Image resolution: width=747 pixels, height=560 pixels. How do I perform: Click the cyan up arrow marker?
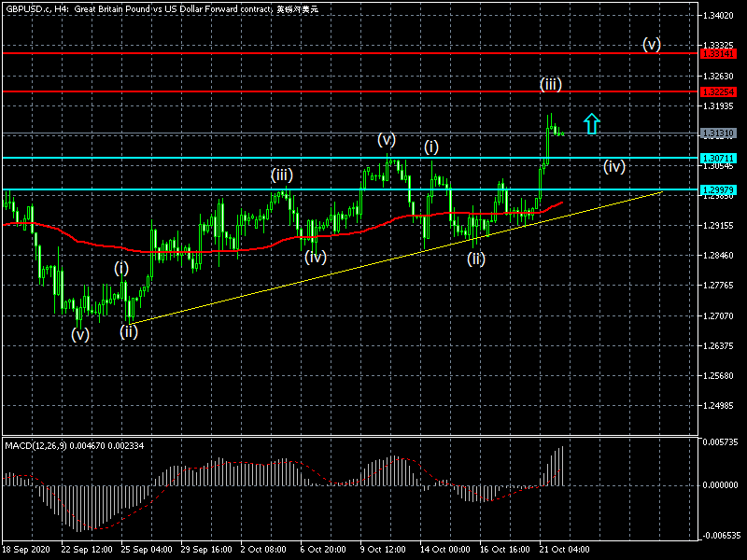(591, 123)
